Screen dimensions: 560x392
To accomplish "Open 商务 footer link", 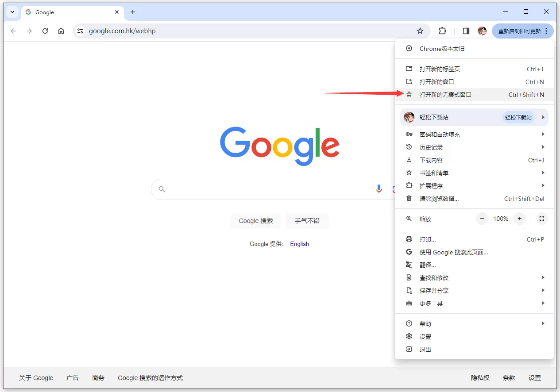I will coord(98,378).
